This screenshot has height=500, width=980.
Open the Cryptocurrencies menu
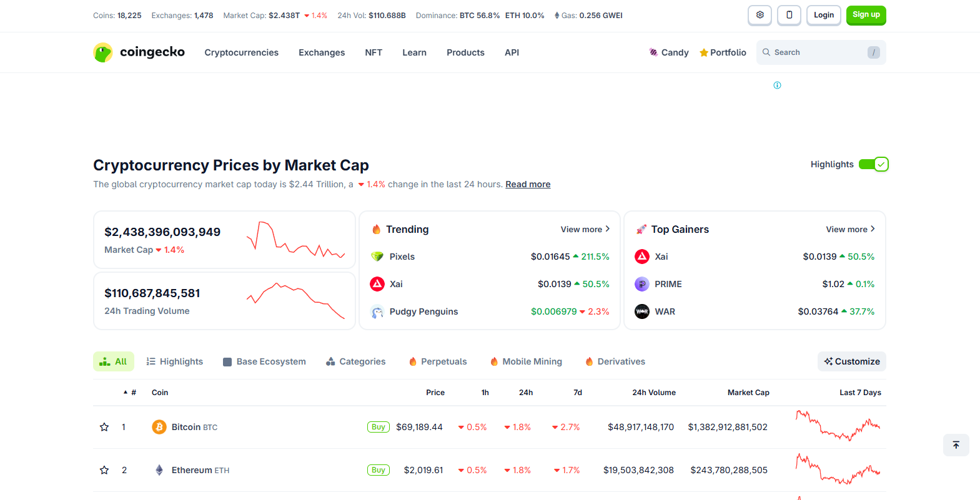242,52
